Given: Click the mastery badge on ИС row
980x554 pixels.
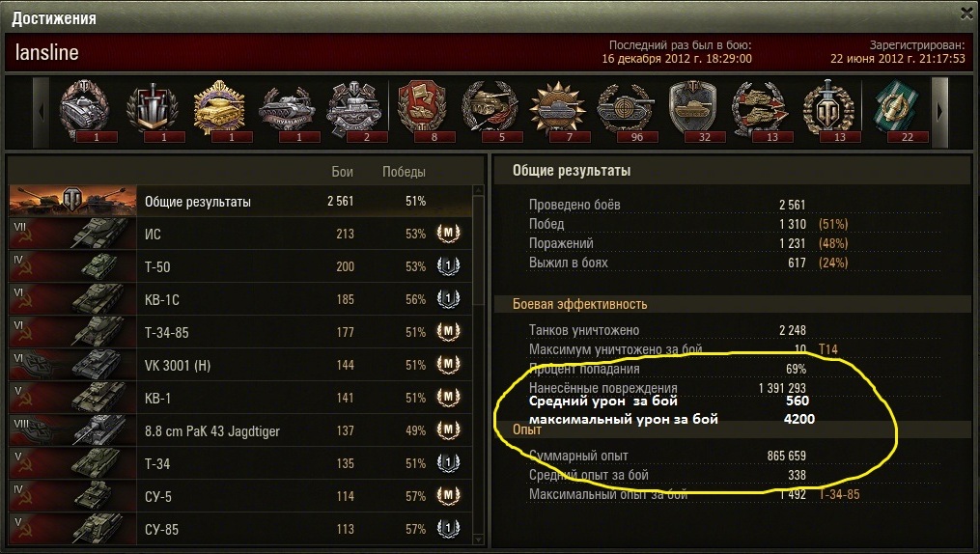Looking at the screenshot, I should coord(448,234).
